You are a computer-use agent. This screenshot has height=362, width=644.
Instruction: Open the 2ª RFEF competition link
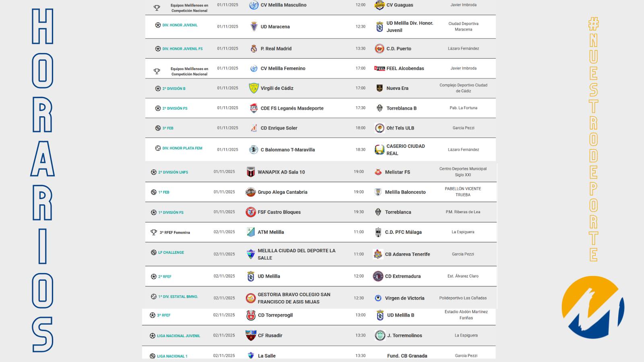(165, 277)
